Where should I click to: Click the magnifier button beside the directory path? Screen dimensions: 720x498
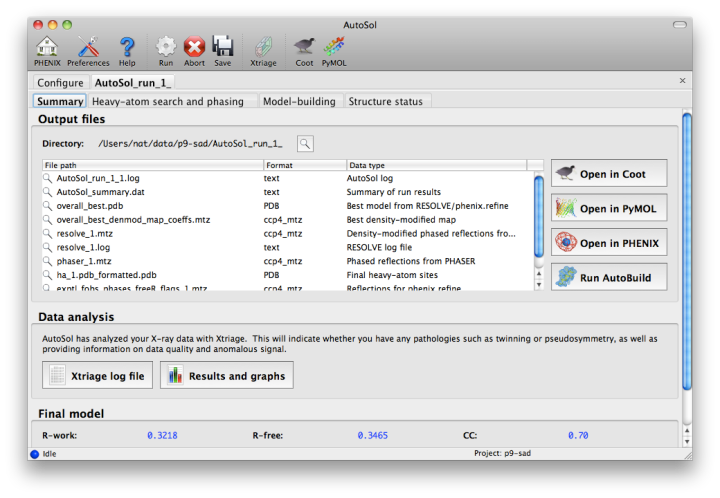coord(305,144)
